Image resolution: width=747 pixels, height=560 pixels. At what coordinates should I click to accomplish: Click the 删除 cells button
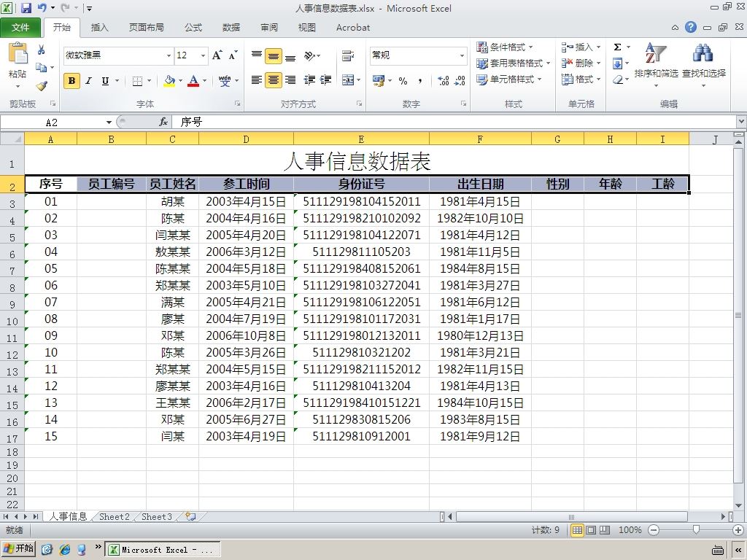coord(580,63)
